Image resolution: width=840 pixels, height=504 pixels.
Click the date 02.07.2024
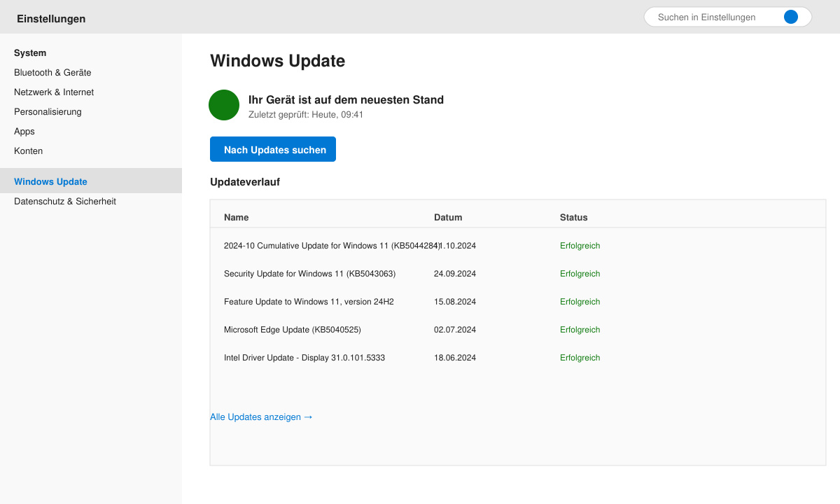point(455,330)
